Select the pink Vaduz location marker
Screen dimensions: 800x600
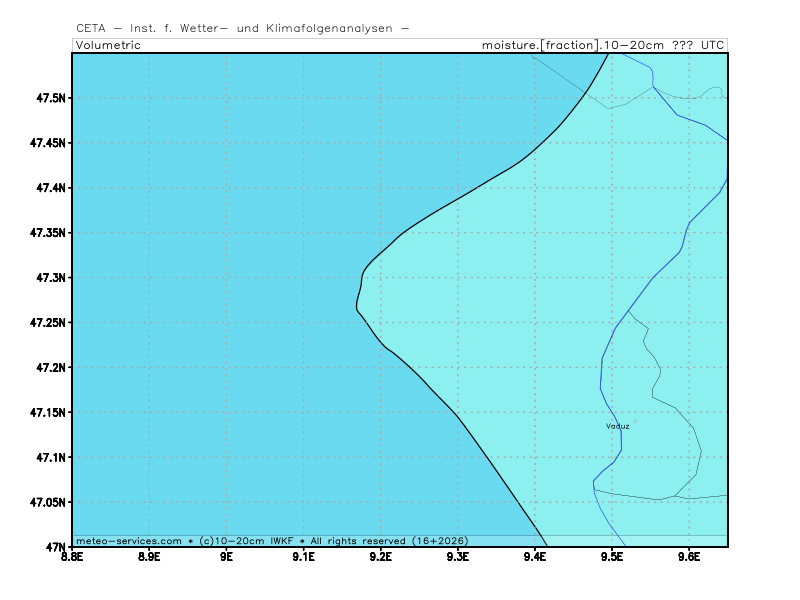coord(634,421)
